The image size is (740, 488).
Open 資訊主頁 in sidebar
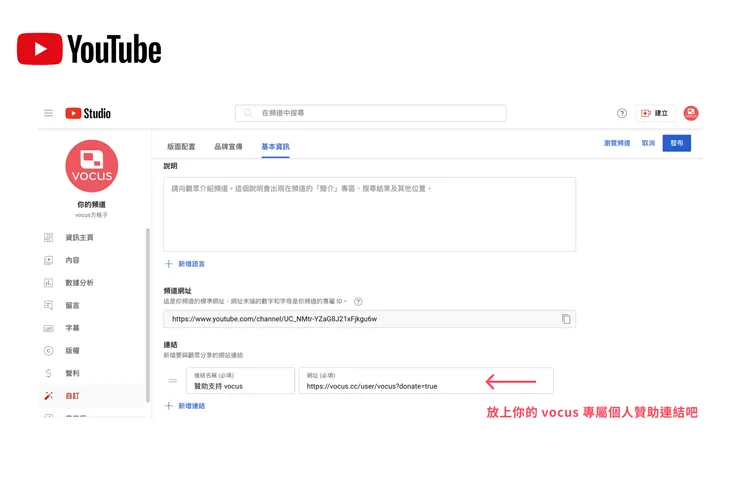coord(79,237)
